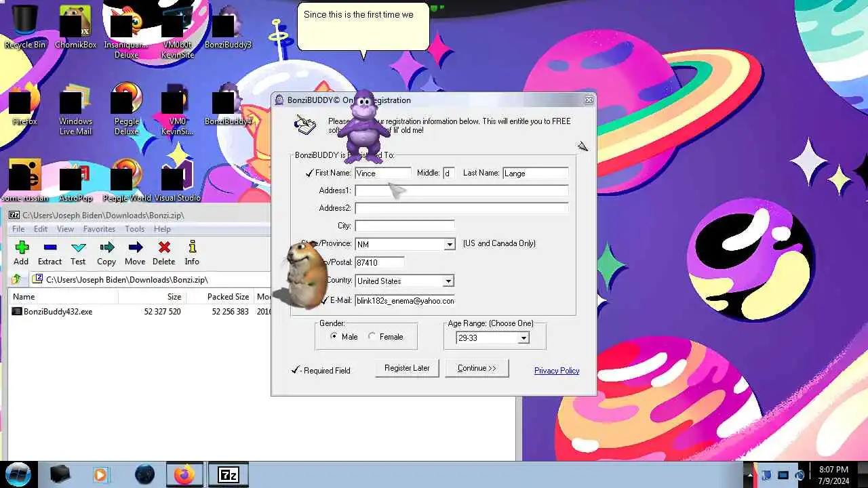Click the red Delete icon in 7-Zip

[x=163, y=253]
